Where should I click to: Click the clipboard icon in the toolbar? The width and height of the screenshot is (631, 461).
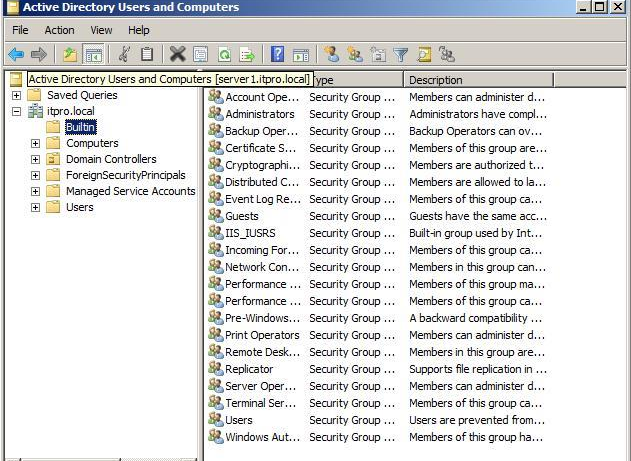click(x=147, y=54)
